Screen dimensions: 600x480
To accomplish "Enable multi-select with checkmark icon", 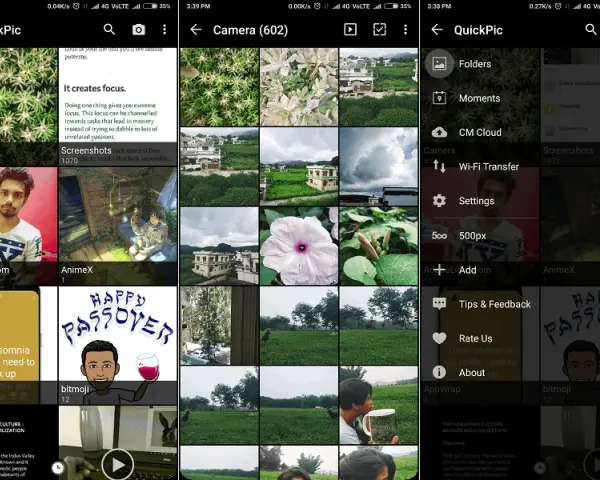I will coord(379,29).
